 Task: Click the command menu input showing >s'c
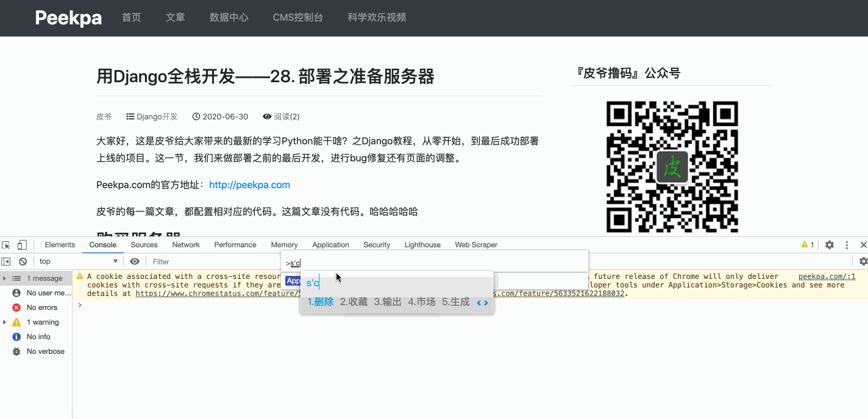(434, 263)
